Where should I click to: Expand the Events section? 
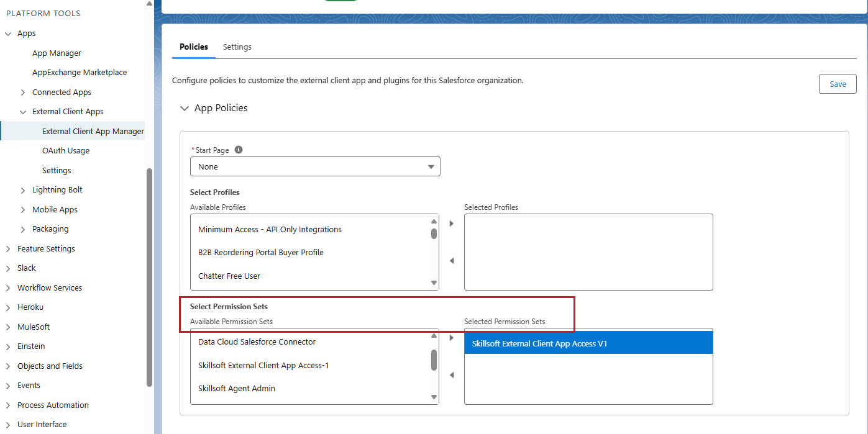coord(8,386)
